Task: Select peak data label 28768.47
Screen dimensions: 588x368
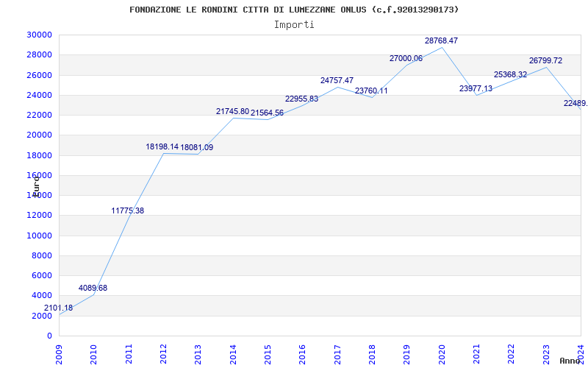Action: pos(441,40)
